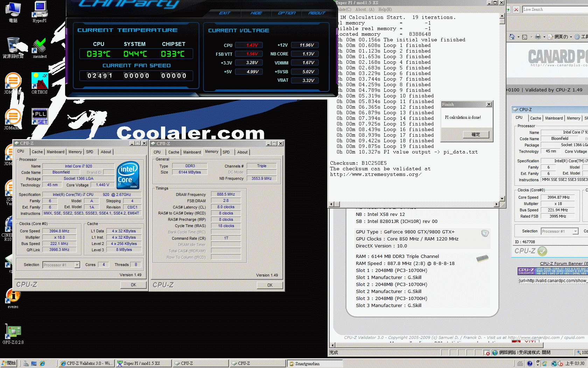This screenshot has width=588, height=368.
Task: Click the Checksum: B1C250E5 line
Action: (358, 163)
